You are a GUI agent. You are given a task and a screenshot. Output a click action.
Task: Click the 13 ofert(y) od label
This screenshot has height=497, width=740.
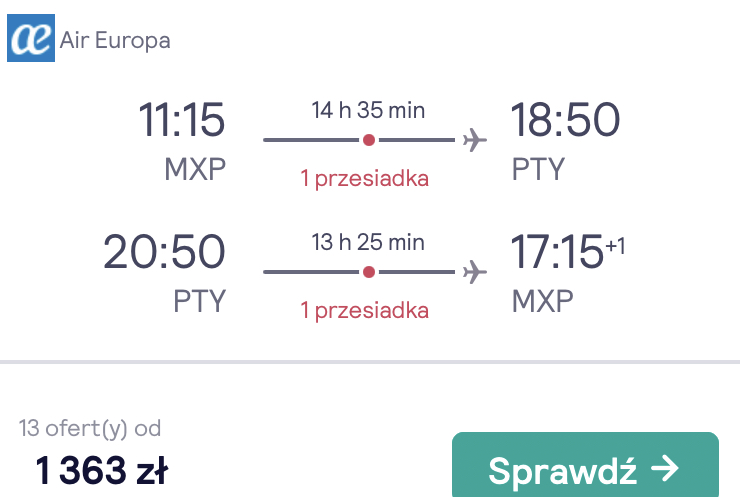coord(90,429)
